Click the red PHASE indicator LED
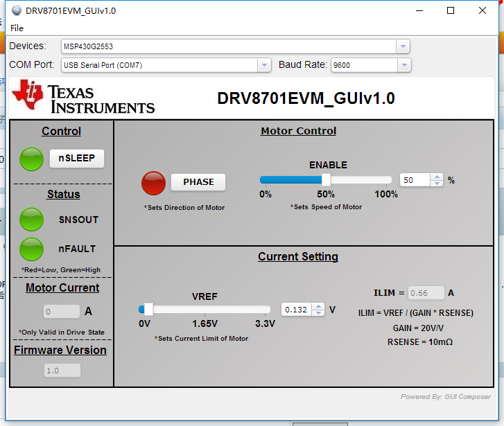This screenshot has height=426, width=504. pos(154,183)
